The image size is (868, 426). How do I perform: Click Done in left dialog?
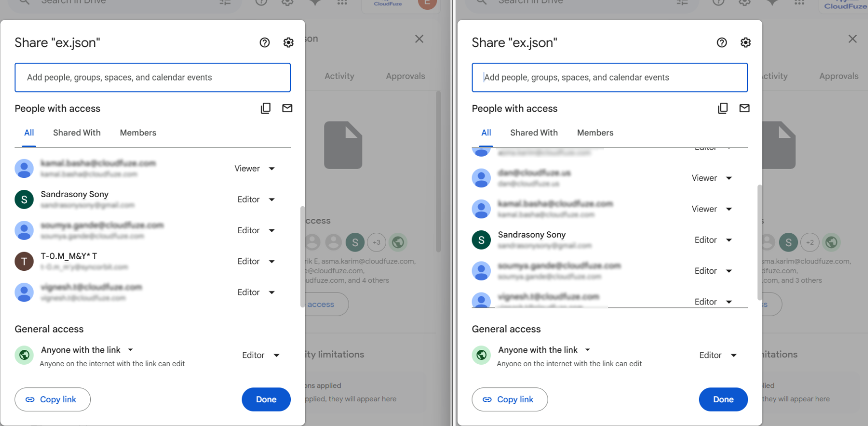pos(266,399)
